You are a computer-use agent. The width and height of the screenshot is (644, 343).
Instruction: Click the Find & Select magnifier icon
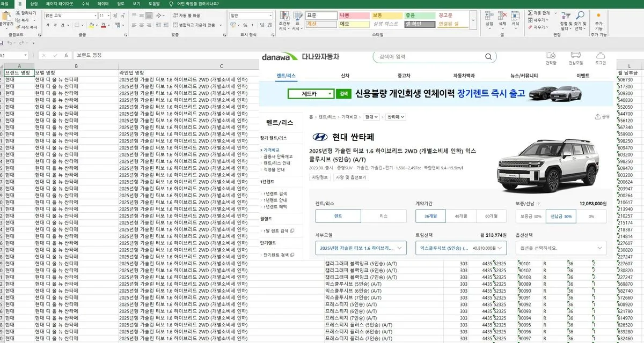pyautogui.click(x=580, y=15)
